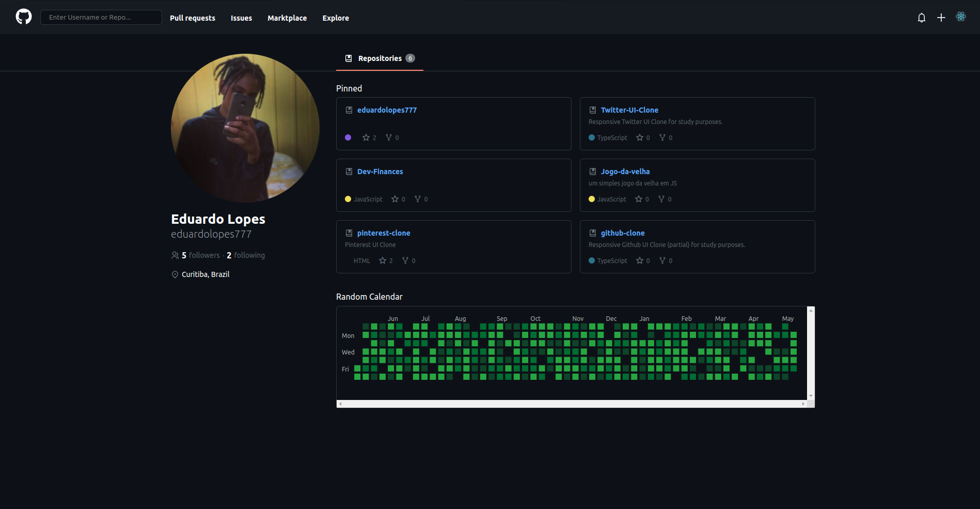Click the Repositories tab book icon
The image size is (980, 509).
pyautogui.click(x=349, y=58)
